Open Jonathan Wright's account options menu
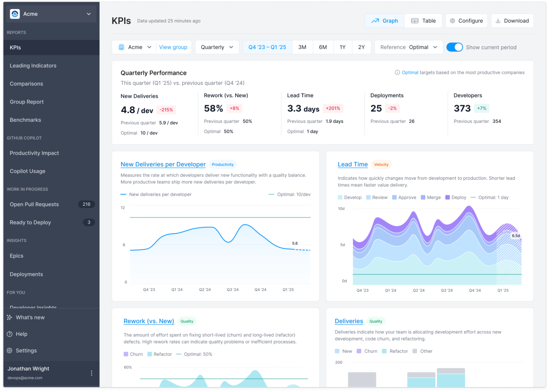Screen dimensions: 549x392 click(x=91, y=373)
